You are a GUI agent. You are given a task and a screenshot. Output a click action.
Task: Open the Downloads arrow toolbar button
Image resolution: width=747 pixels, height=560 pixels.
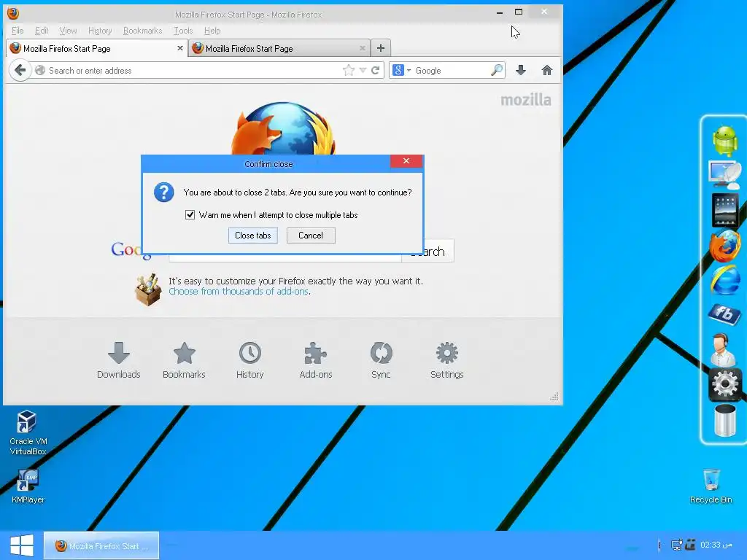click(521, 71)
